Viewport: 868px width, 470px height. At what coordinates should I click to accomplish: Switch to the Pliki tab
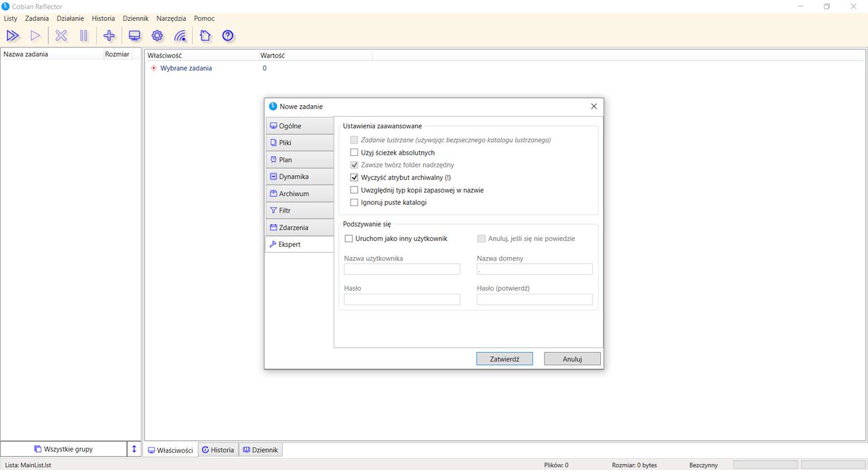[x=299, y=143]
